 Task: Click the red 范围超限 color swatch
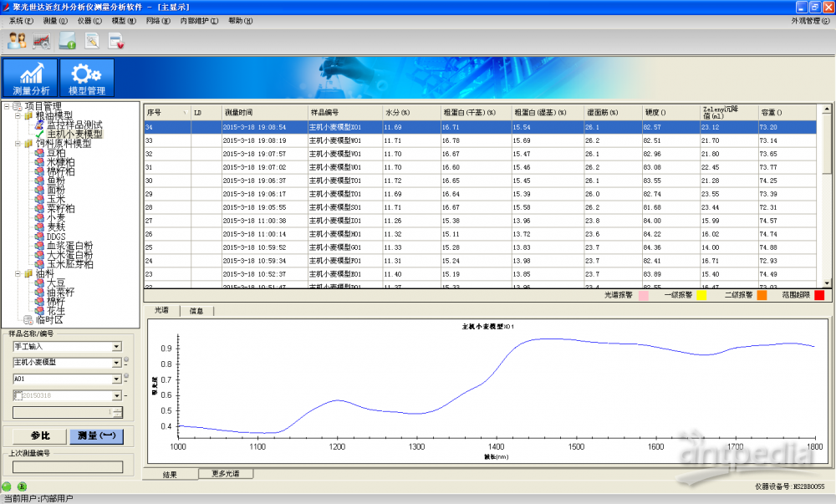click(x=819, y=295)
